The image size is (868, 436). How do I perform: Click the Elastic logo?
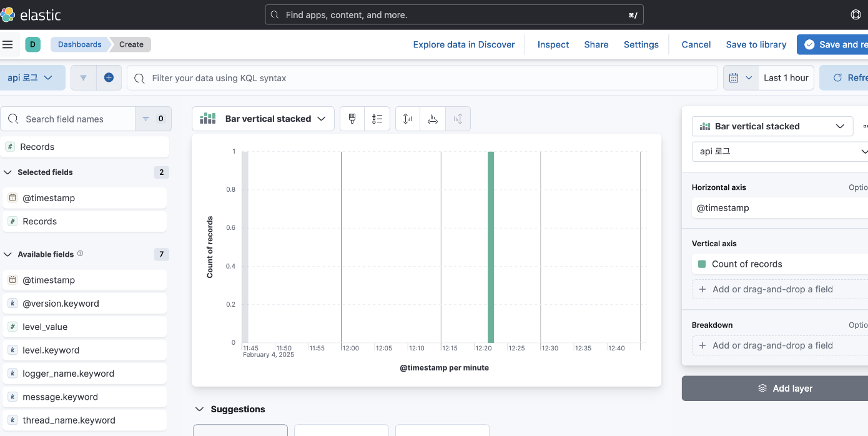coord(31,15)
